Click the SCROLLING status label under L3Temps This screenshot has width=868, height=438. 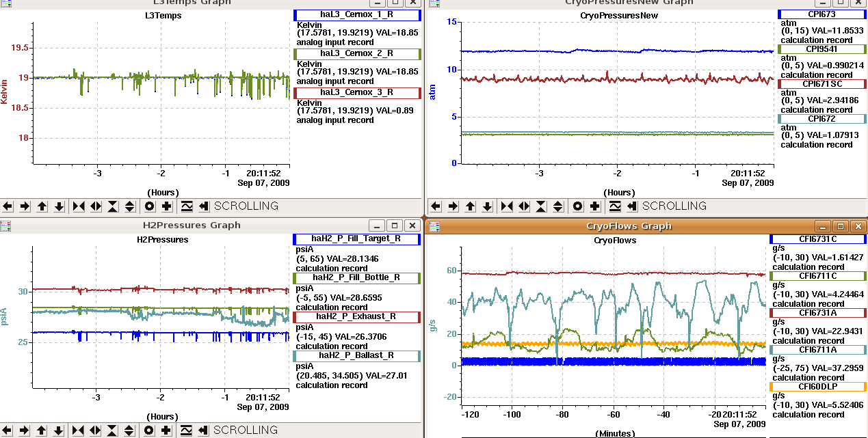[246, 206]
